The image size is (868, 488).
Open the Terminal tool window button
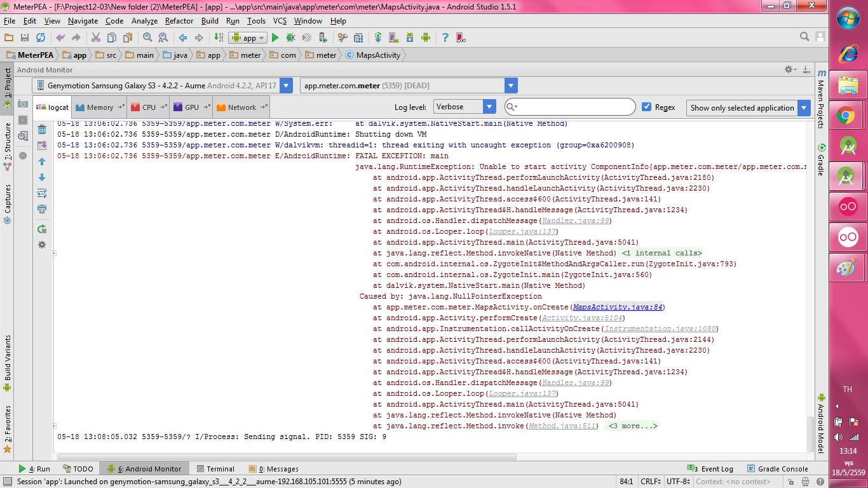[215, 469]
